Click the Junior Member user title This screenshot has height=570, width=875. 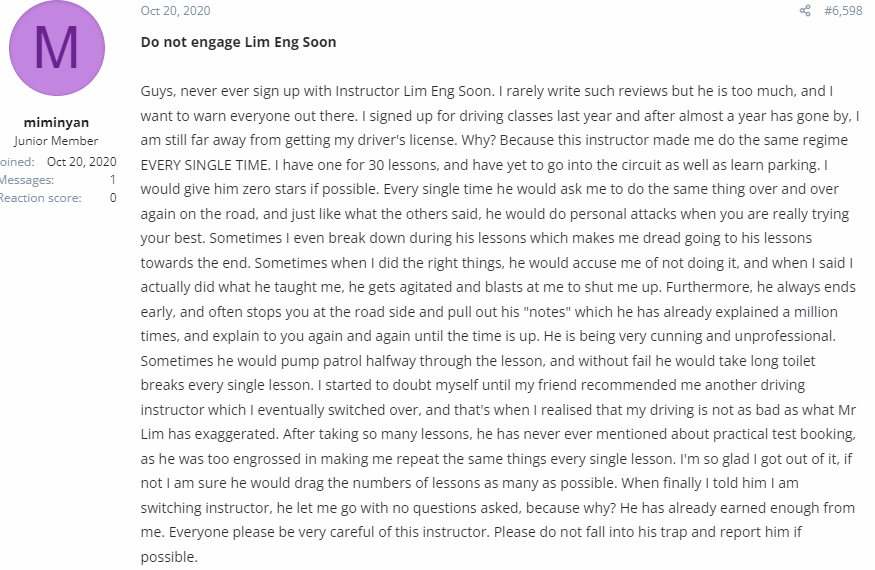(56, 141)
